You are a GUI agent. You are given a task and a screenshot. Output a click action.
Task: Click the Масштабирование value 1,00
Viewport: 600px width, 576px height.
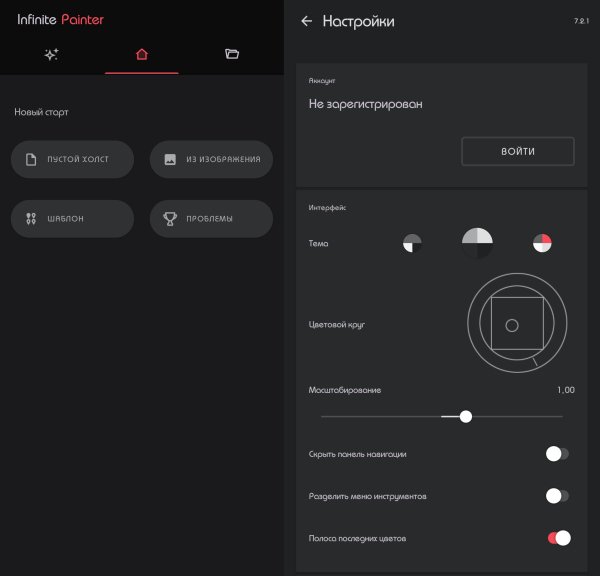pyautogui.click(x=566, y=390)
